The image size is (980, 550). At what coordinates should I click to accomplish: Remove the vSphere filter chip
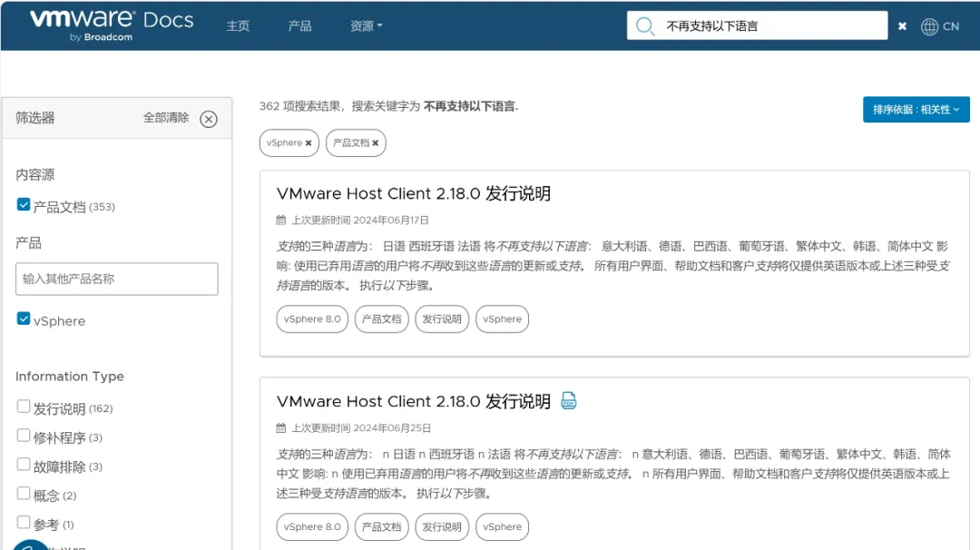(309, 143)
